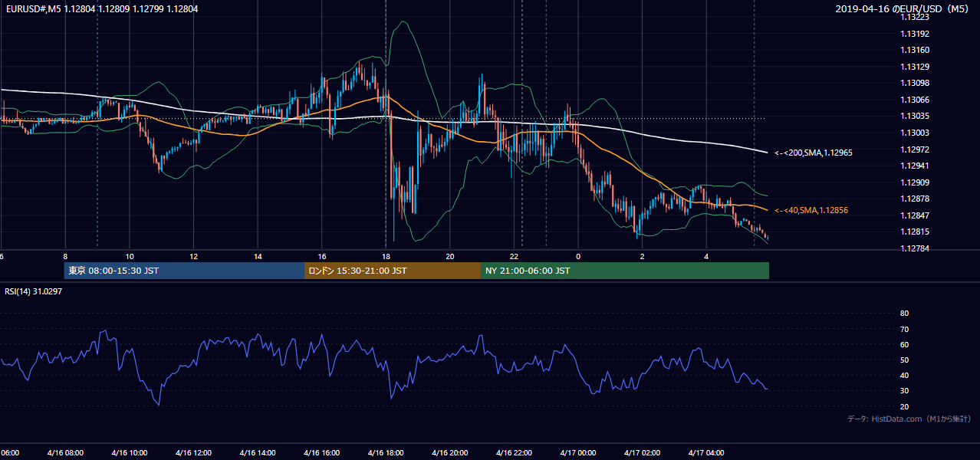
Task: Click hour label 16 below the price chart
Action: [x=322, y=256]
